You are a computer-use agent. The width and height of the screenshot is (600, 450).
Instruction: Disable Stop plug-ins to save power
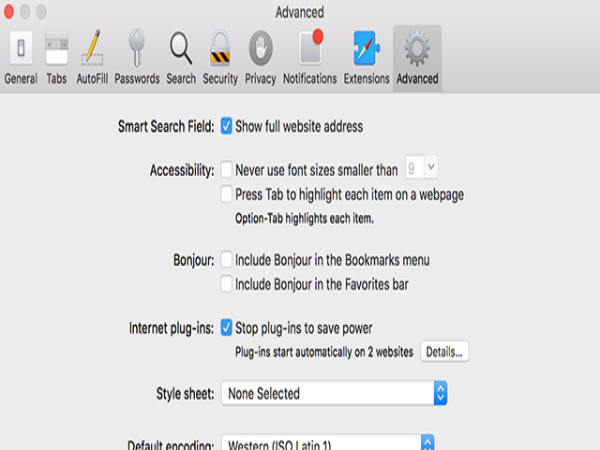click(x=226, y=328)
